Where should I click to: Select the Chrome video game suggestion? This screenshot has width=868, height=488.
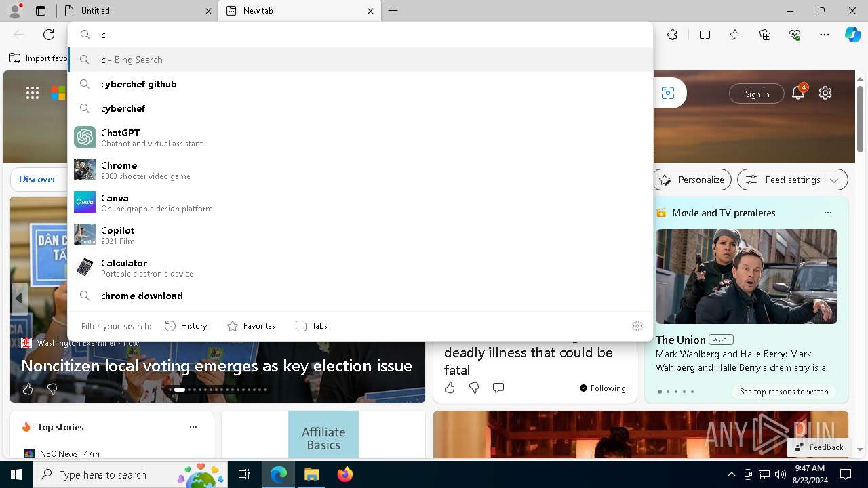coord(360,169)
